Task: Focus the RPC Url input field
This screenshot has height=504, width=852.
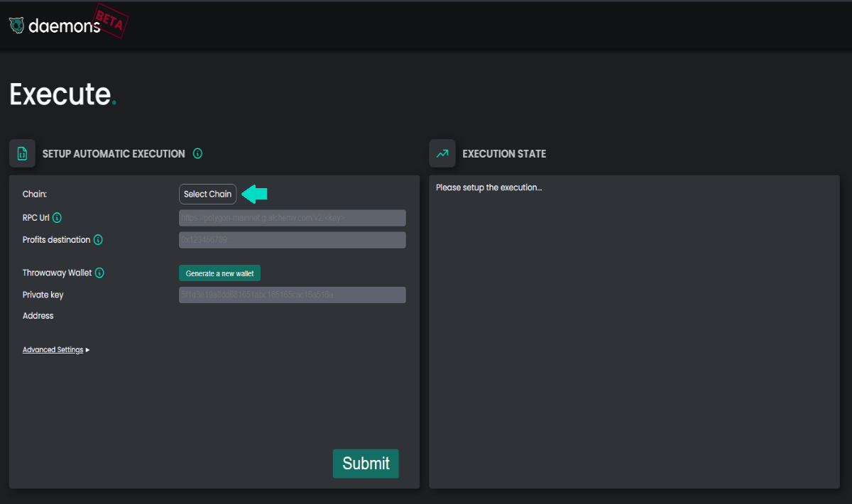Action: coord(293,218)
